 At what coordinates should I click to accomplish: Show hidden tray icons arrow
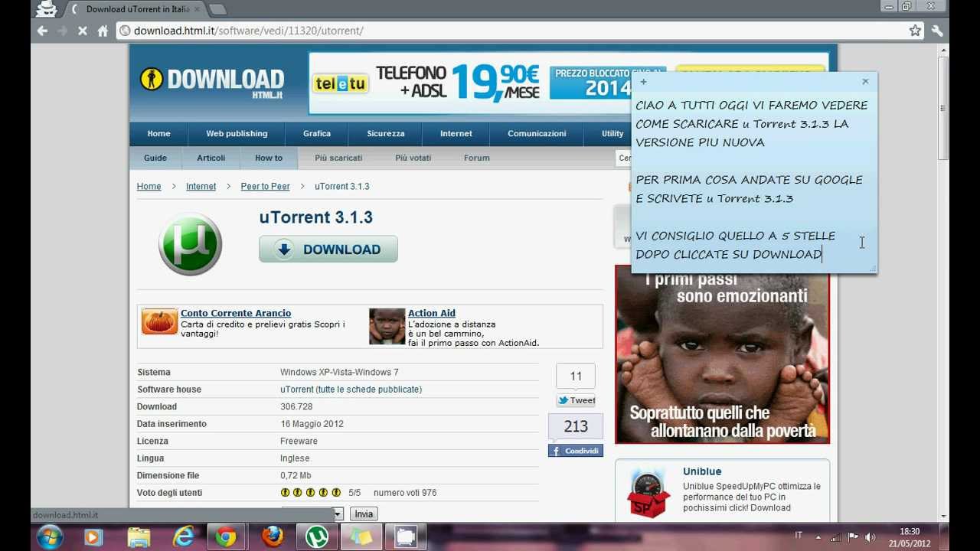click(x=818, y=537)
